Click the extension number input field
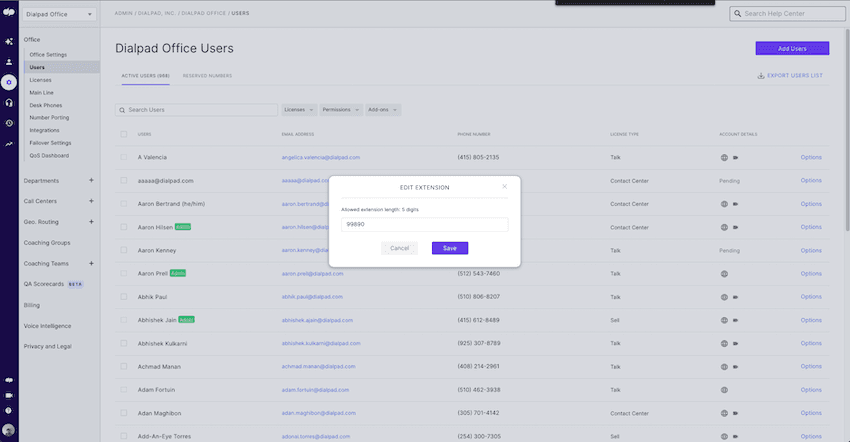850x442 pixels. point(424,225)
